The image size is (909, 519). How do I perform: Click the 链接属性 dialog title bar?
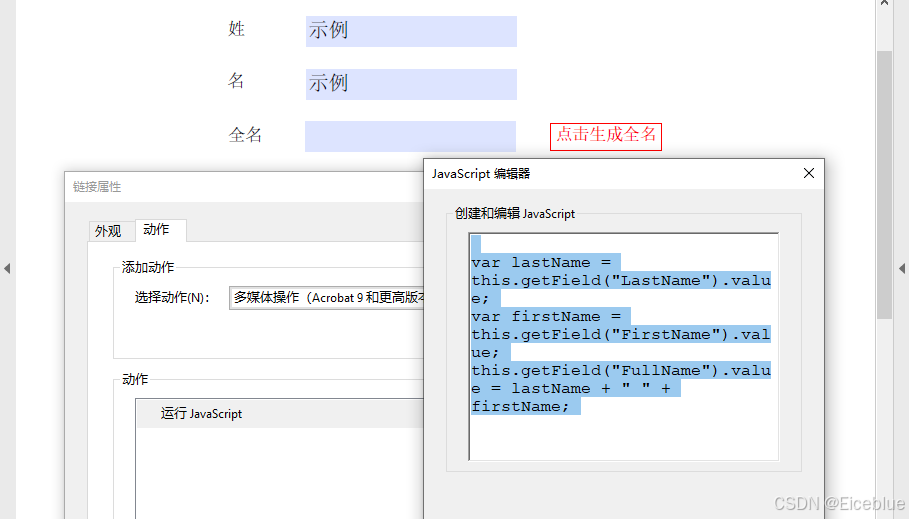(x=244, y=187)
